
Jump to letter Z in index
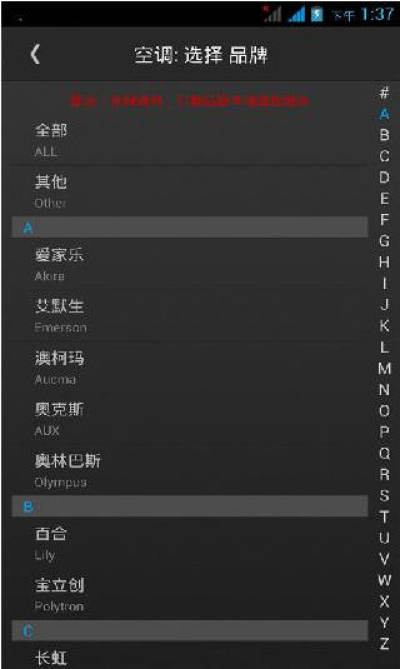384,643
